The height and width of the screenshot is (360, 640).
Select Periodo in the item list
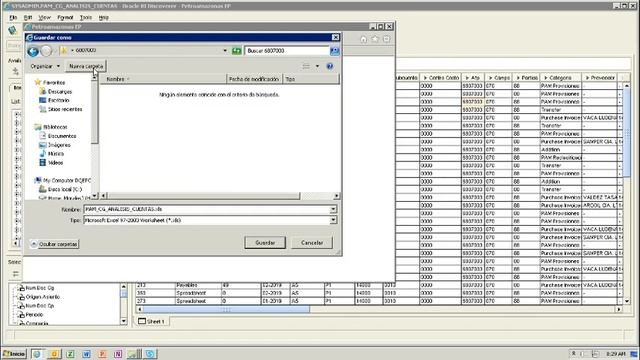coord(34,315)
